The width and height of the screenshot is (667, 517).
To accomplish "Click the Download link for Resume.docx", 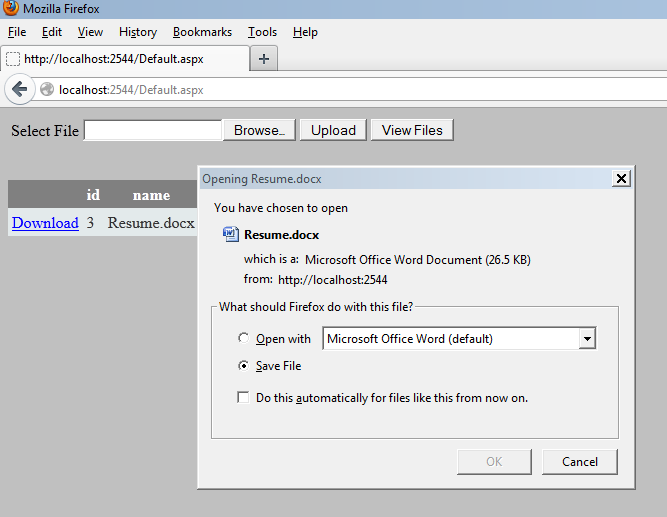I will (x=45, y=223).
